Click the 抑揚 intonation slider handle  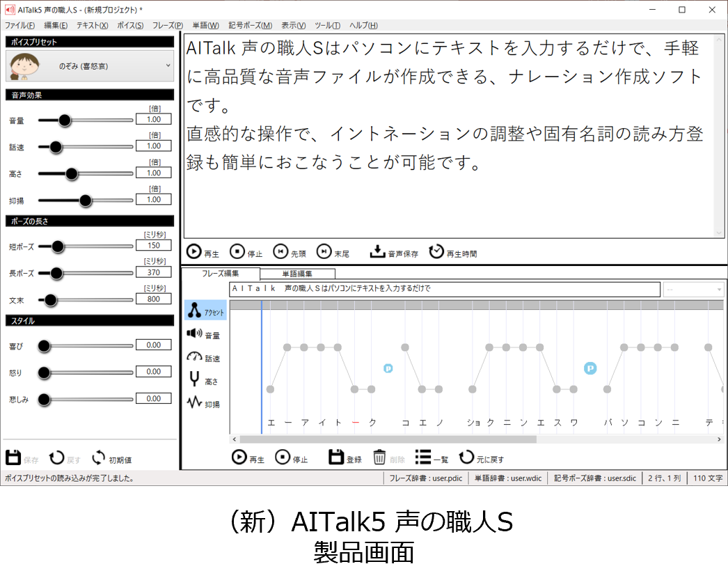(86, 201)
